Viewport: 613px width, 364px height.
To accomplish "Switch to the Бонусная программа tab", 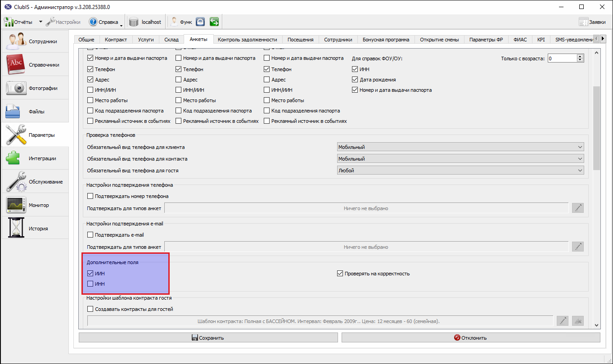I will coord(386,40).
